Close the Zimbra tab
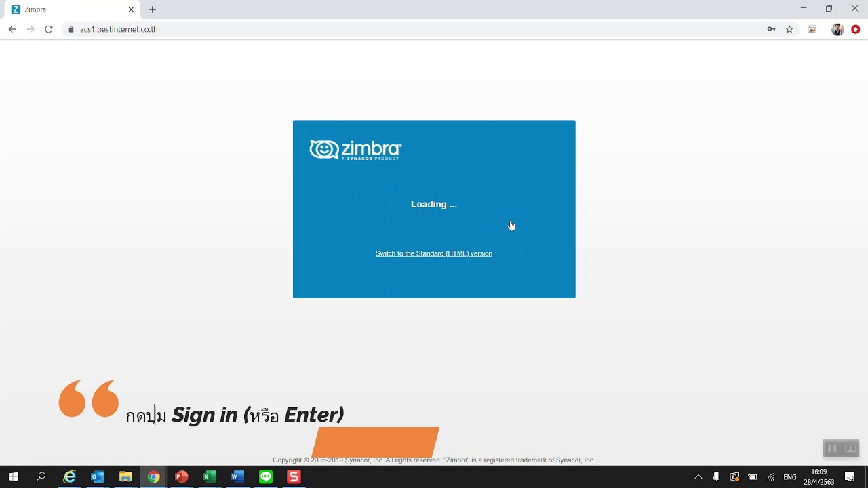868x488 pixels. [x=131, y=9]
